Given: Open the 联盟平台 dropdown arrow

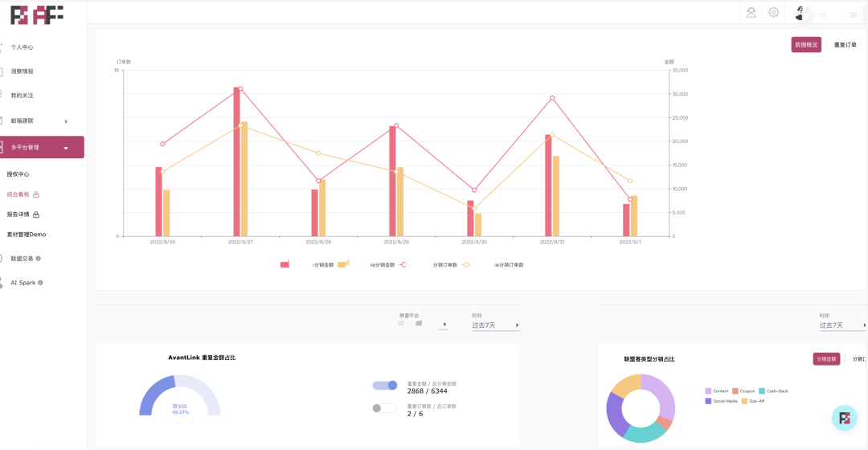Looking at the screenshot, I should point(444,325).
